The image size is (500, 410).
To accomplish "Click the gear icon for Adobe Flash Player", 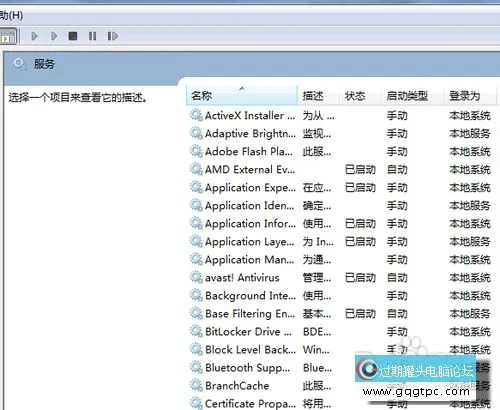I will pos(196,151).
